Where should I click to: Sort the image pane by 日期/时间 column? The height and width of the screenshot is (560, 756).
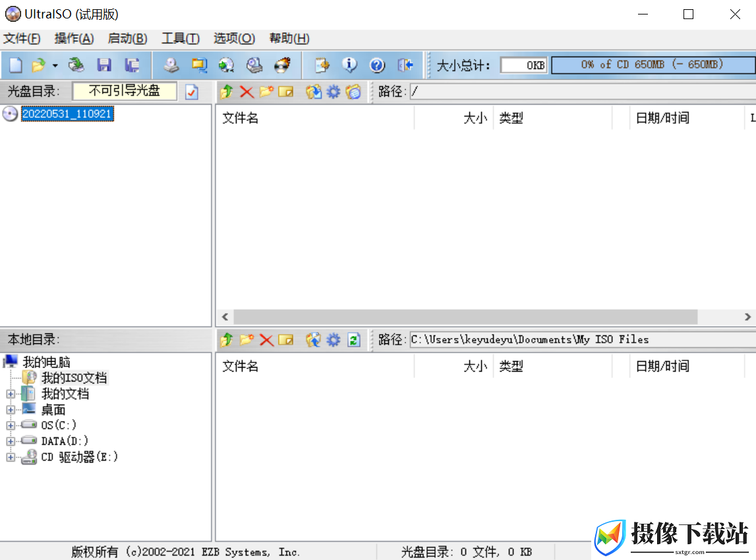click(x=687, y=118)
